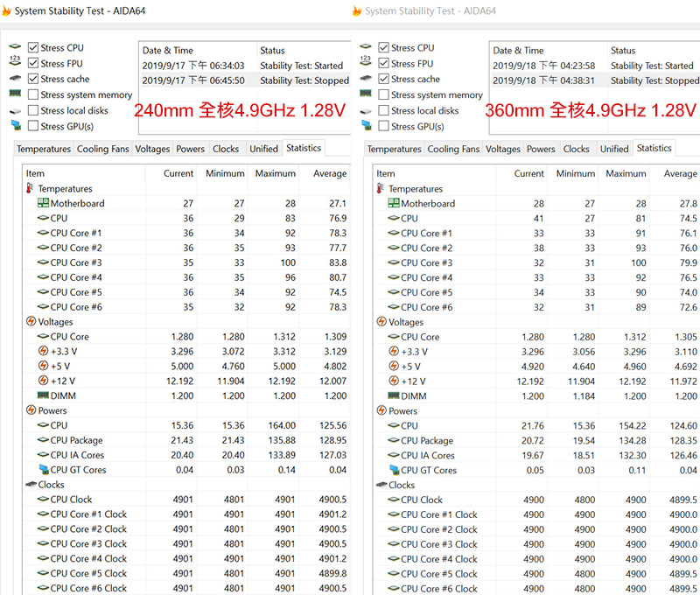Click CPU GT Cores icon in left window
This screenshot has height=595, width=700.
[44, 469]
